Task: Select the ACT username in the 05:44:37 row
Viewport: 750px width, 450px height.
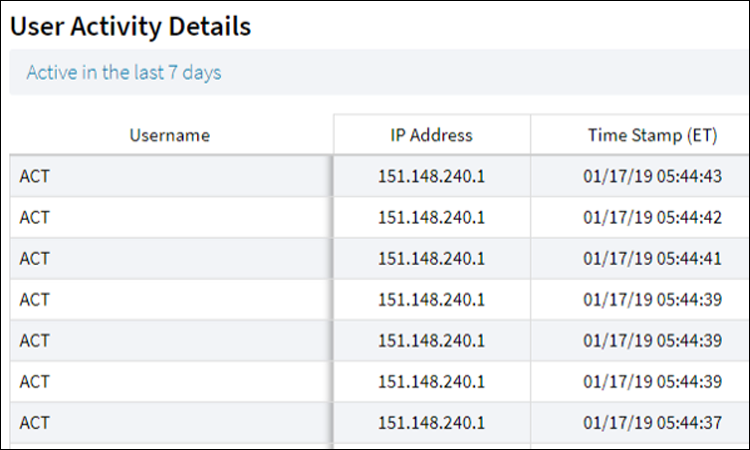Action: [35, 422]
